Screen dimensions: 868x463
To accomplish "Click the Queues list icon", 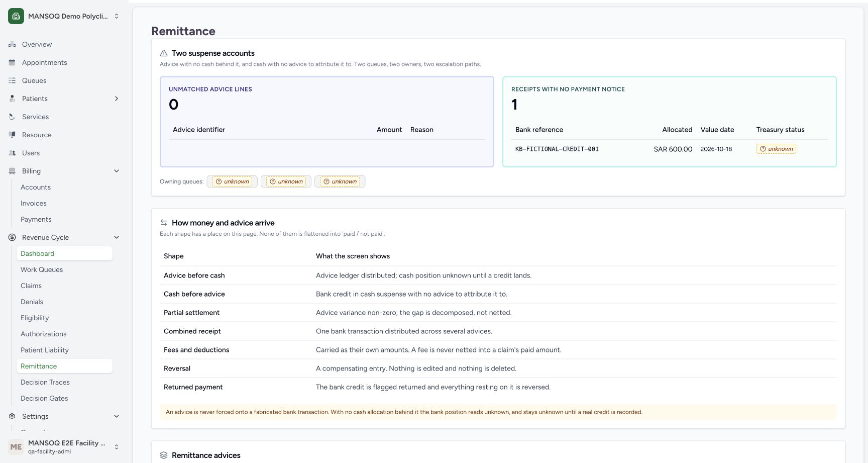I will click(12, 80).
